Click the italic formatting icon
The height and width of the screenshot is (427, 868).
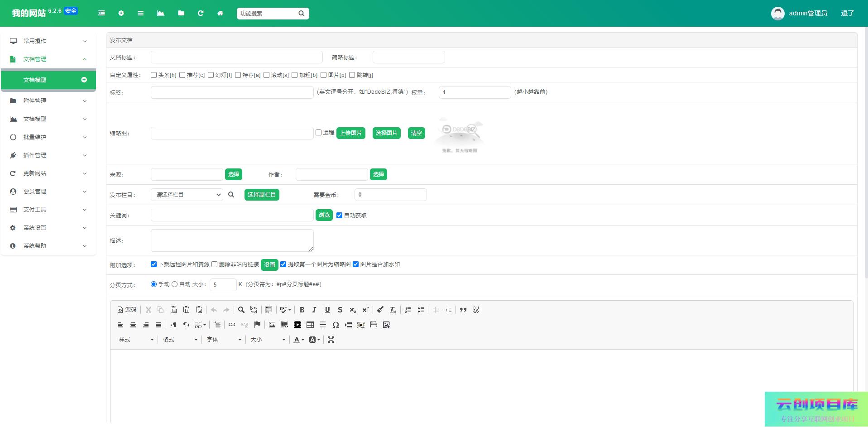[x=314, y=310]
